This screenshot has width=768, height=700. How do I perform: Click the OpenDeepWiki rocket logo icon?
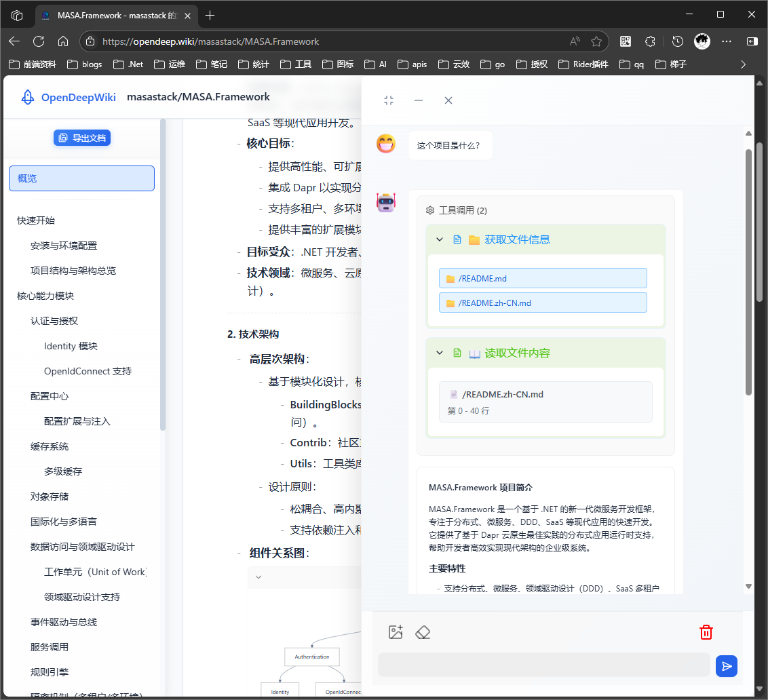28,97
